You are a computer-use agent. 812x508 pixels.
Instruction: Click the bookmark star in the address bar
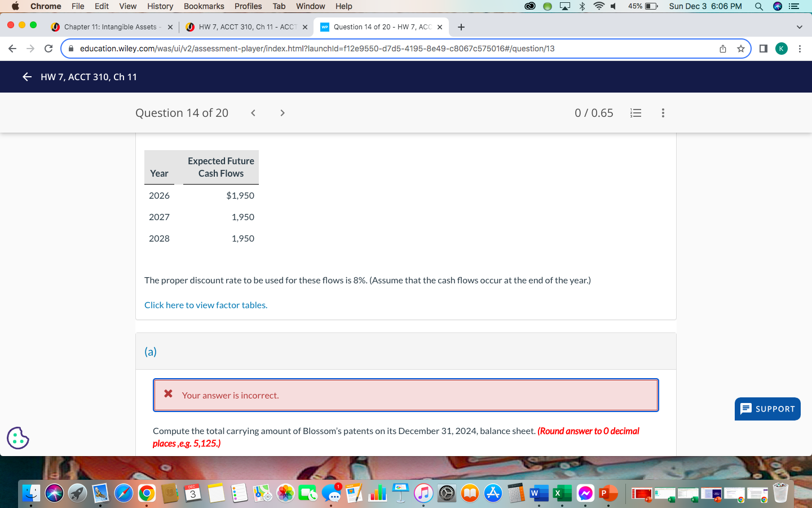742,49
